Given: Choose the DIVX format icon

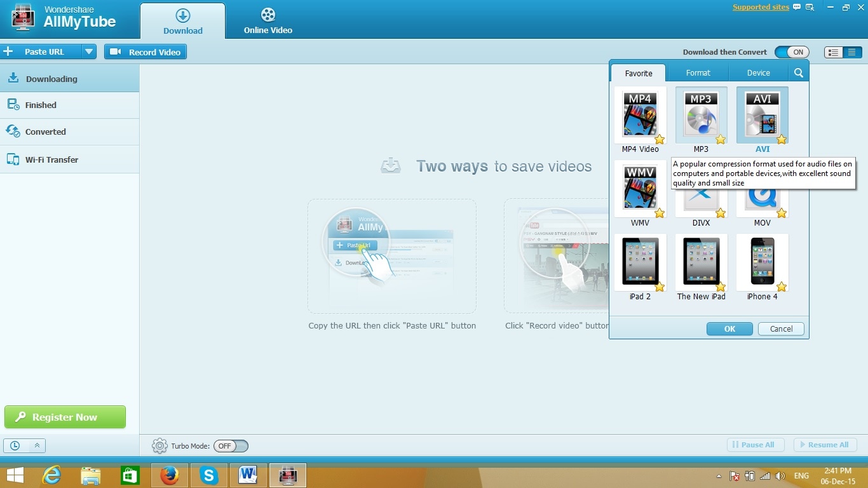Looking at the screenshot, I should (x=701, y=203).
